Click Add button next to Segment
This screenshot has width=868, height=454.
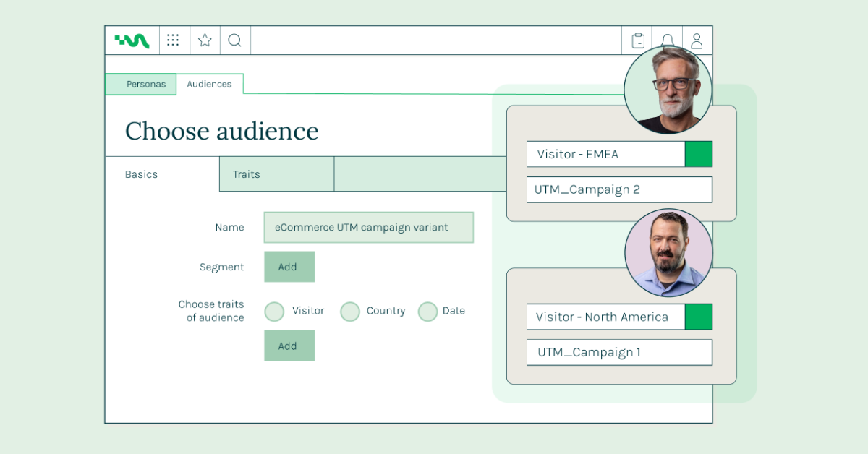tap(289, 267)
